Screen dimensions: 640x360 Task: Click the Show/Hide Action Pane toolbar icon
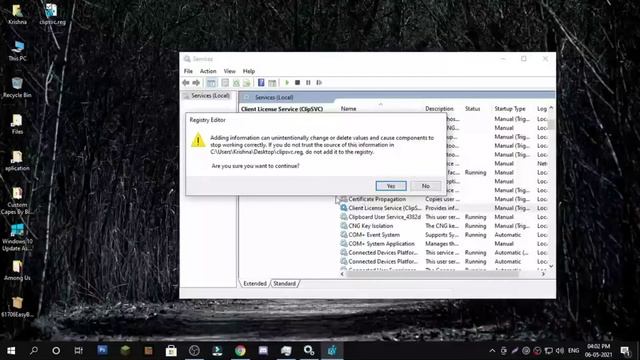click(x=272, y=83)
